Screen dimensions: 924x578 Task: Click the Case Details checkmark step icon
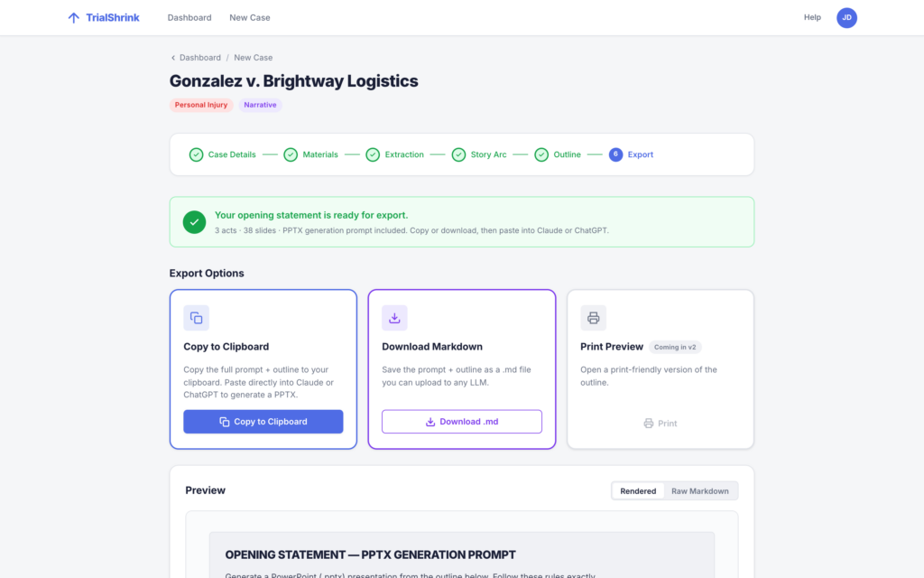196,154
